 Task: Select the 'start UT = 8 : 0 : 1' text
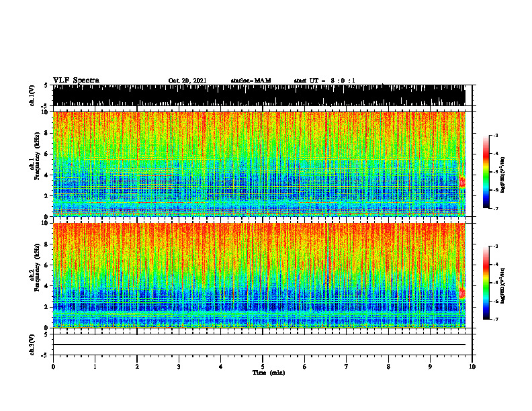point(324,81)
